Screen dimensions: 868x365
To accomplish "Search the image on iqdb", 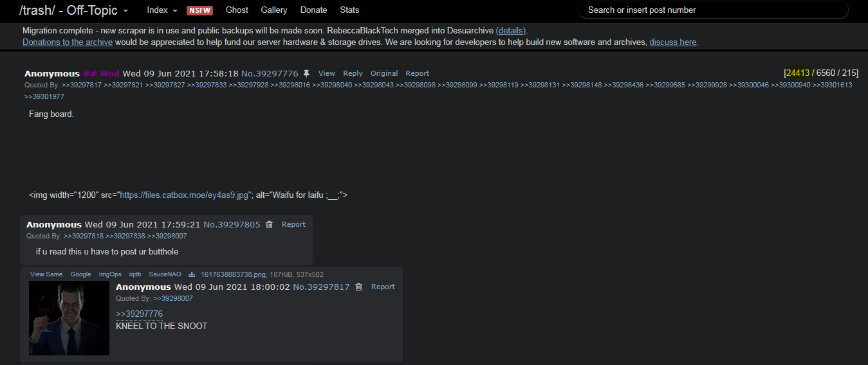I will [135, 274].
